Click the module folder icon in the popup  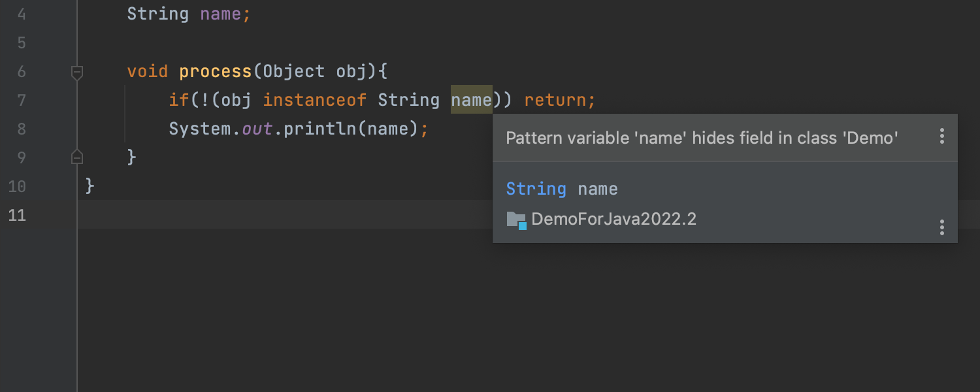(x=516, y=220)
